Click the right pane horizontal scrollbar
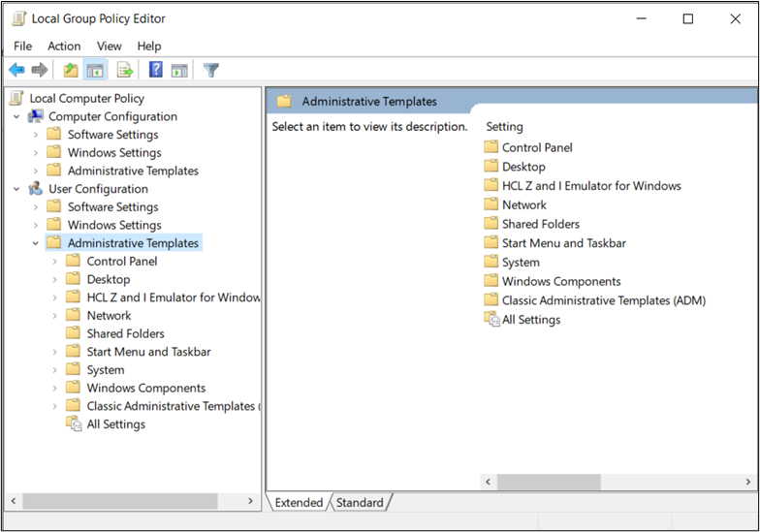The height and width of the screenshot is (532, 760). coord(549,482)
